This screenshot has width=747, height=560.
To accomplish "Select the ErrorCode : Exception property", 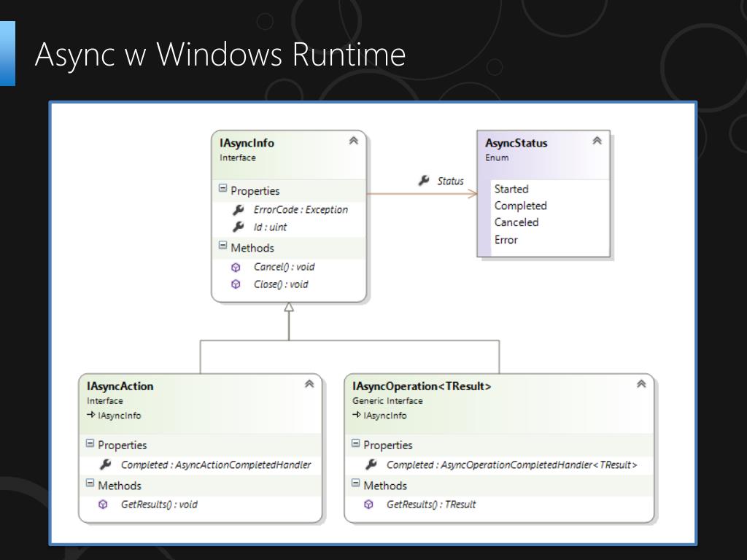I will tap(301, 209).
